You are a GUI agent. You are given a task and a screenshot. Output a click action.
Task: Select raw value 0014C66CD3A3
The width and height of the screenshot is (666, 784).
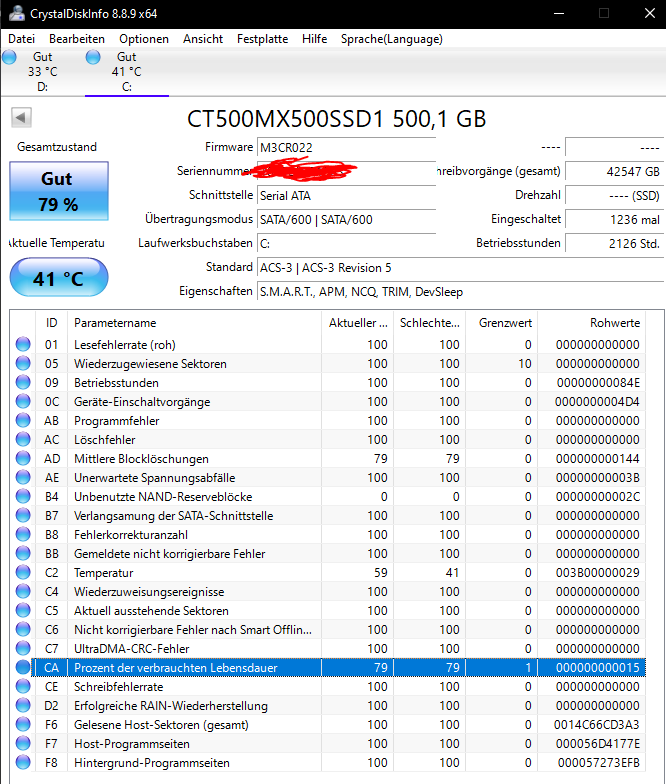click(596, 724)
